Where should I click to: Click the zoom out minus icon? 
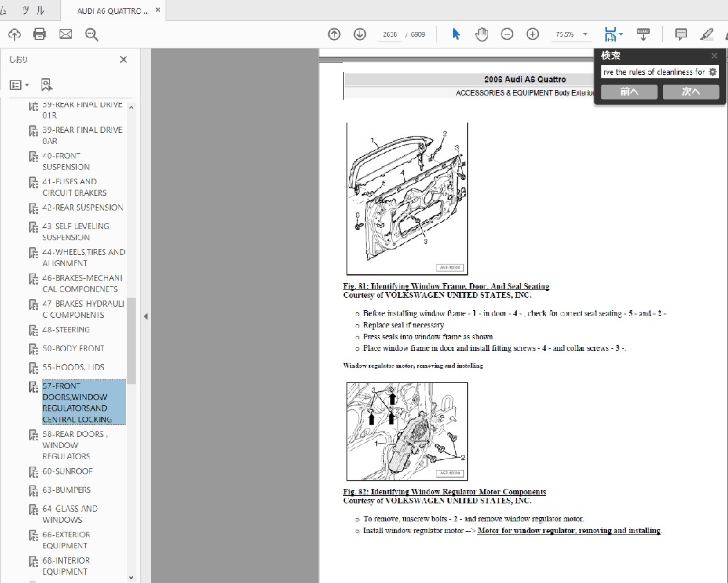(507, 35)
